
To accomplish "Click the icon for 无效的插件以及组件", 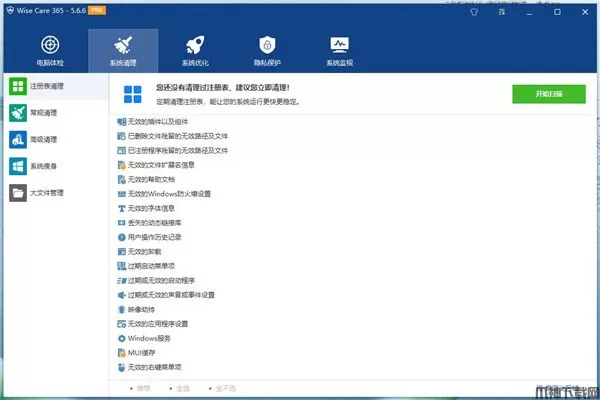I will [121, 122].
